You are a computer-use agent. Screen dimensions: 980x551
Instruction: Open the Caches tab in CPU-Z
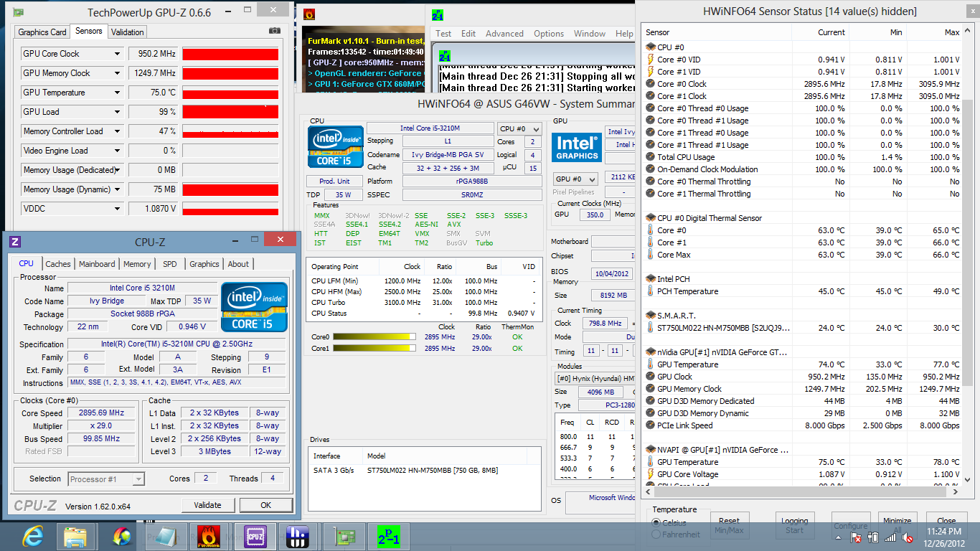(58, 264)
